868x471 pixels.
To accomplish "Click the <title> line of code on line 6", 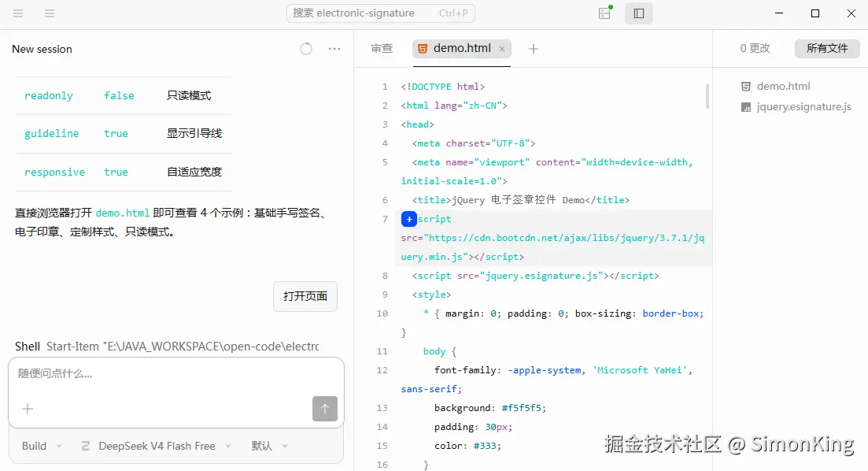I will 520,200.
